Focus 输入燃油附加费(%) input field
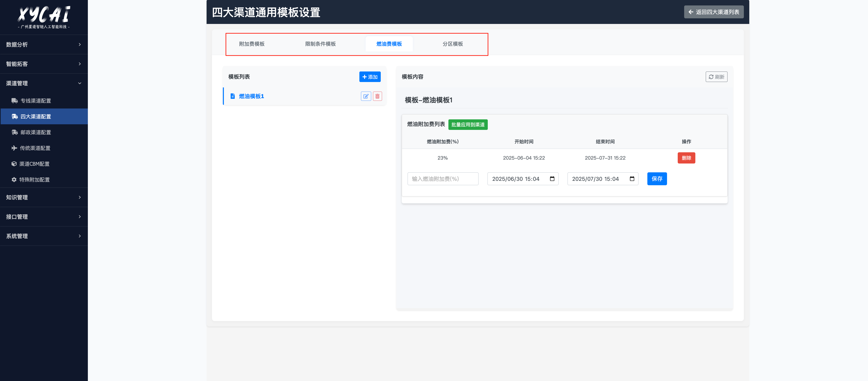This screenshot has width=868, height=381. coord(443,179)
